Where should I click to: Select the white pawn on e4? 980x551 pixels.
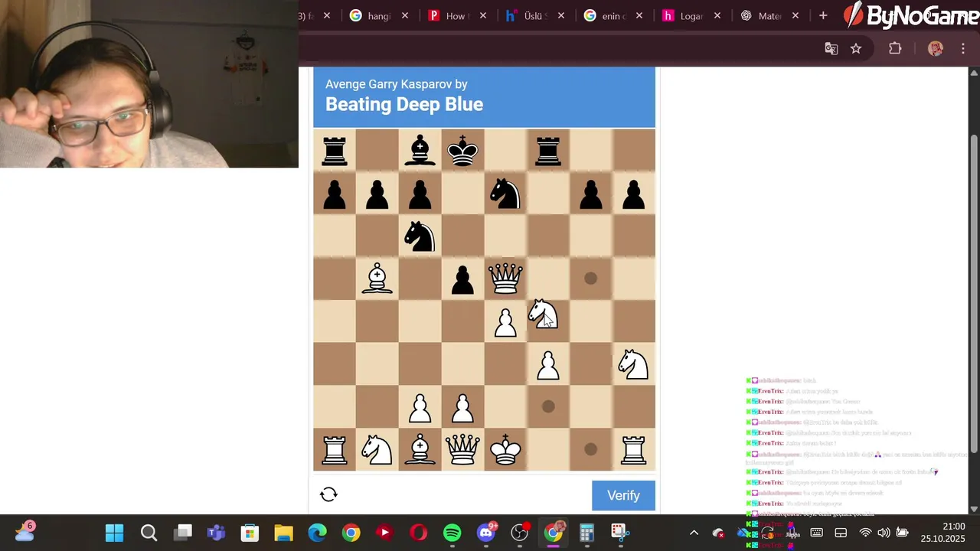click(x=505, y=322)
